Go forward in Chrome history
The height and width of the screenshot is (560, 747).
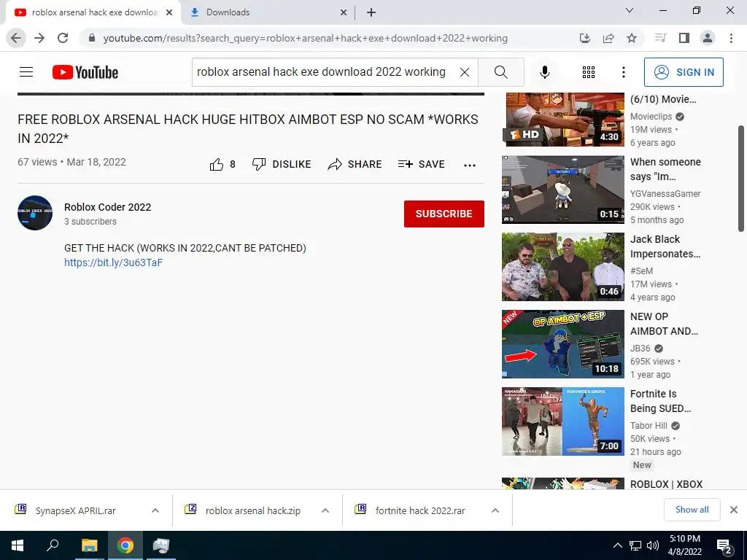pyautogui.click(x=39, y=38)
